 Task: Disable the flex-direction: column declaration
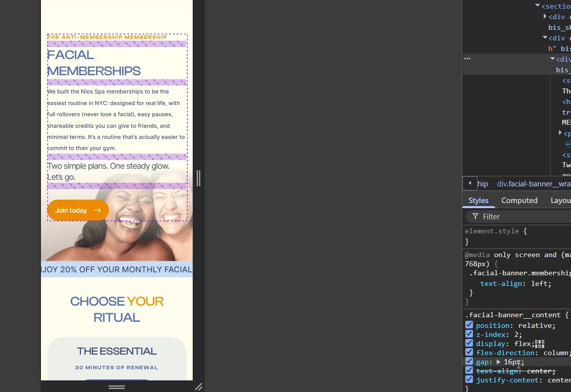469,352
